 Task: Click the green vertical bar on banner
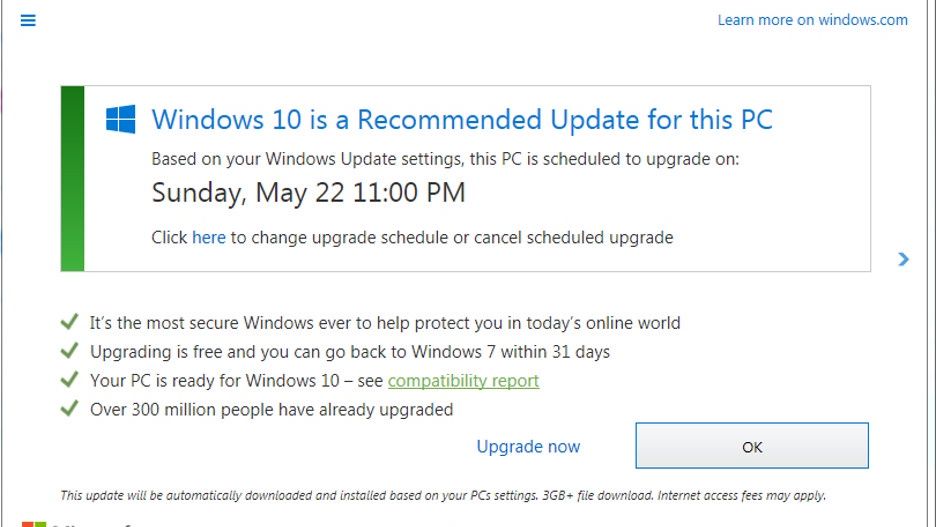72,178
